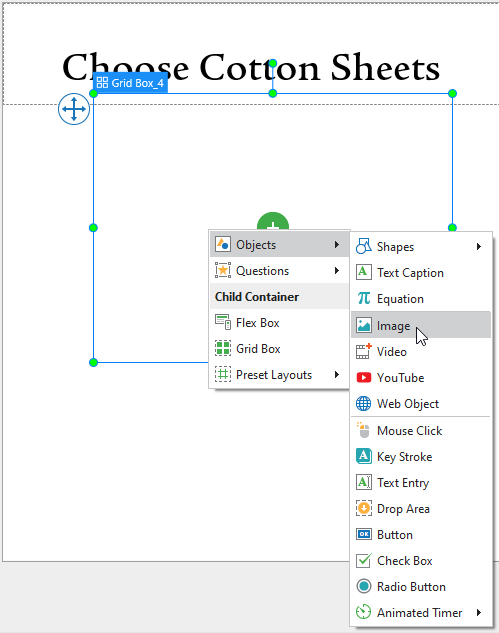Choose the Equation pi icon
The height and width of the screenshot is (633, 499).
(x=363, y=299)
